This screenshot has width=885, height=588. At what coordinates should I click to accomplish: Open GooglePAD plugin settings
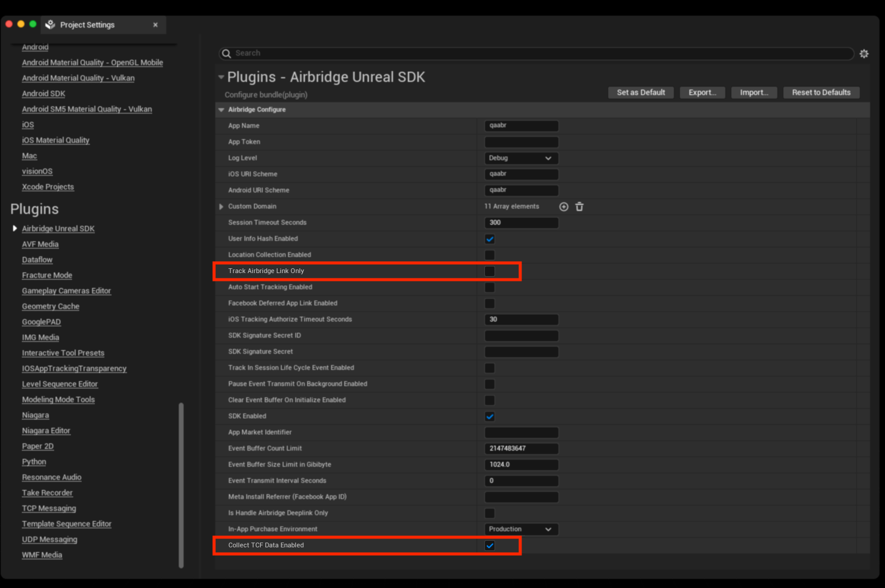tap(41, 322)
